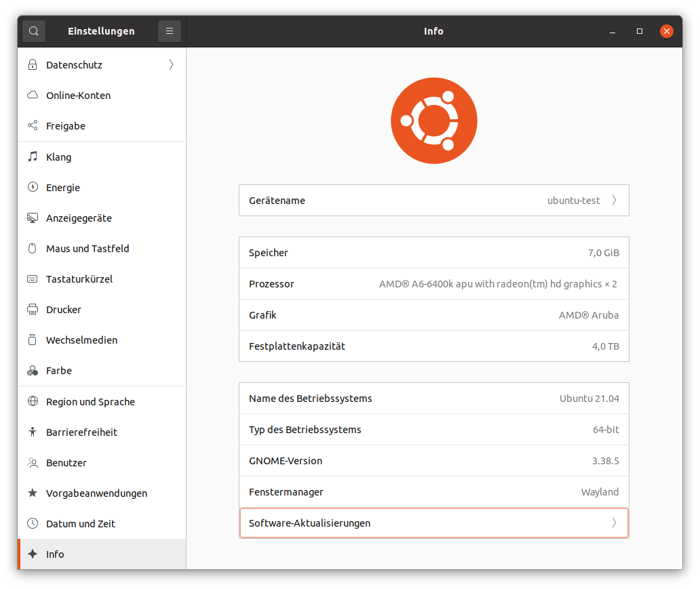
Task: Click the Prozessor value AMD A6-6400k
Action: click(x=499, y=284)
